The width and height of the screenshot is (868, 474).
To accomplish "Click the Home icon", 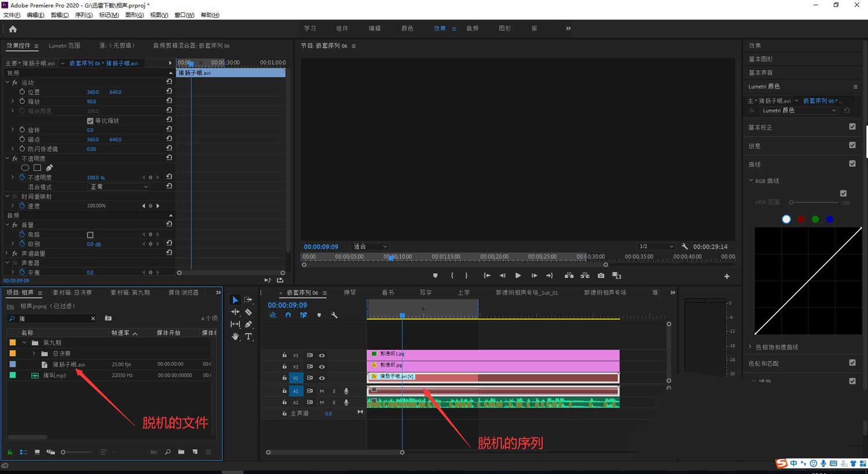I will (13, 29).
